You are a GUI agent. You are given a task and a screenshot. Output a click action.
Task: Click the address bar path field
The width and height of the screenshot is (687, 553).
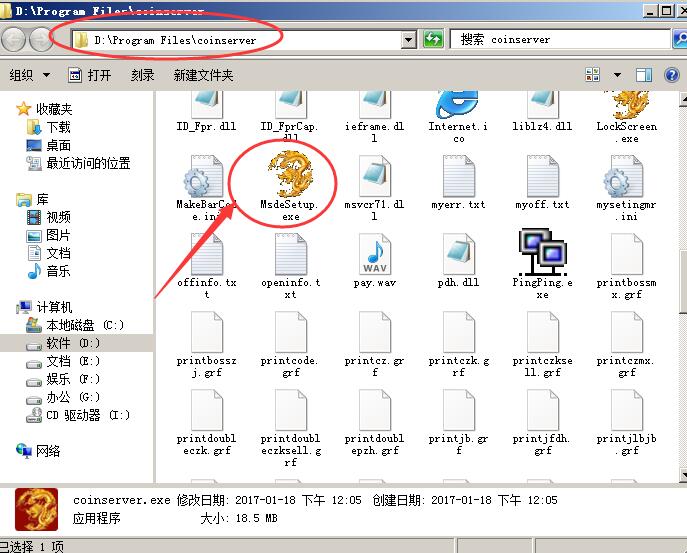pyautogui.click(x=237, y=40)
